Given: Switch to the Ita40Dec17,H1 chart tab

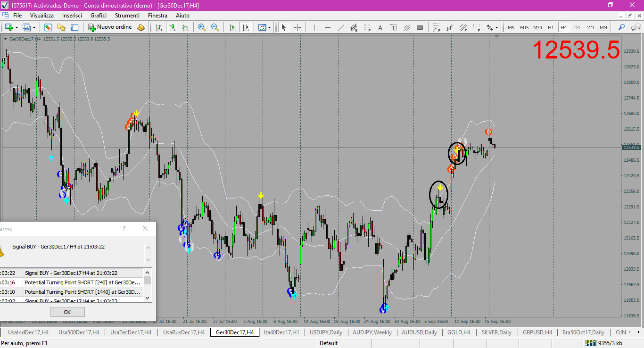Looking at the screenshot, I should coord(281,332).
